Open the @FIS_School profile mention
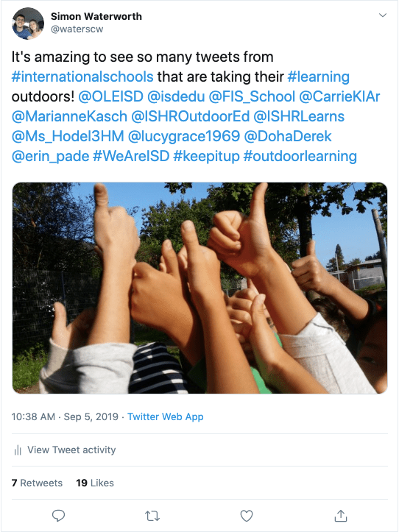399x532 pixels. point(252,96)
